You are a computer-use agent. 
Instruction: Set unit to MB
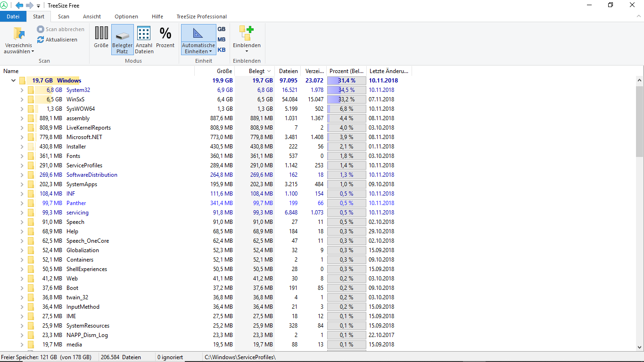point(221,40)
